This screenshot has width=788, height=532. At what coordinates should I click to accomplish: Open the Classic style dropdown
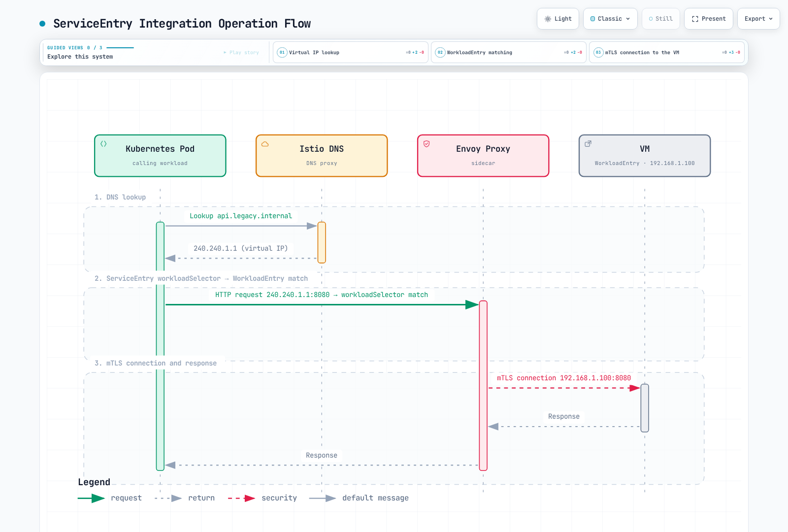click(x=610, y=19)
